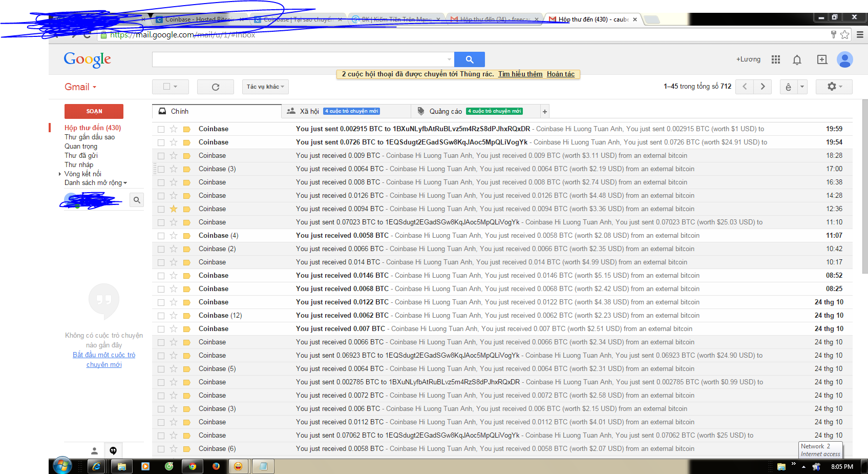
Task: Click the saved password key icon
Action: point(833,34)
